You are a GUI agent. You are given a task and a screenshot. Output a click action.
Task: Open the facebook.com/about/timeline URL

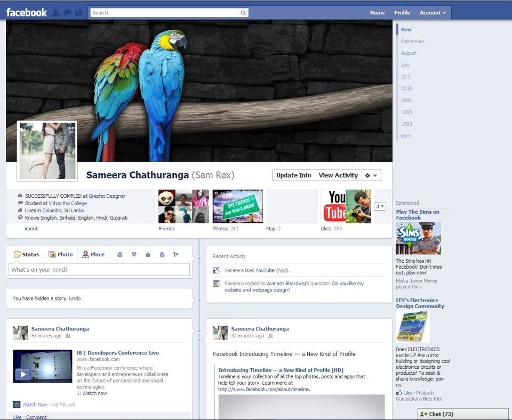(x=263, y=389)
